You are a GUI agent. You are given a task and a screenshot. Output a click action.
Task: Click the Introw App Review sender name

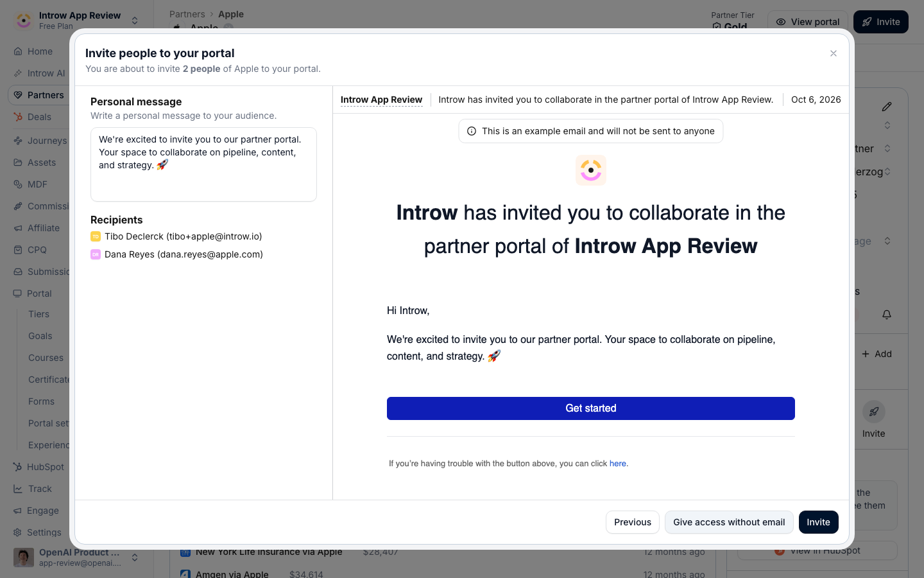point(381,100)
